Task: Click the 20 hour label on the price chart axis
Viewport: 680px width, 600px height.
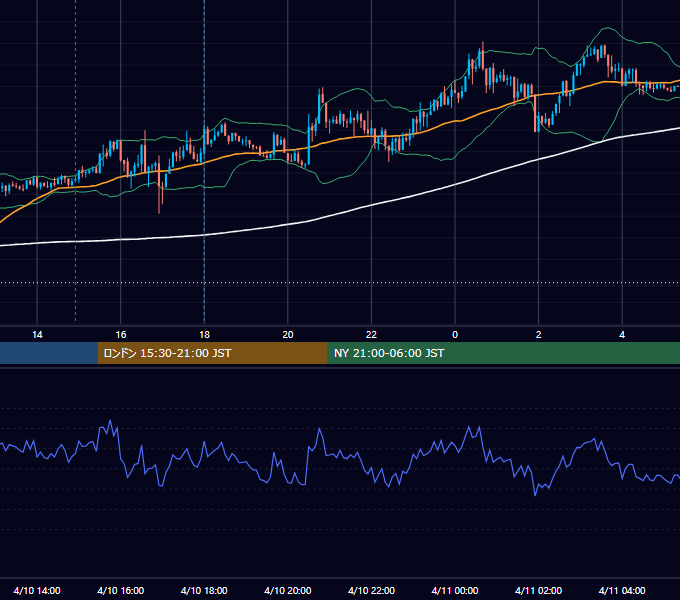Action: coord(288,335)
